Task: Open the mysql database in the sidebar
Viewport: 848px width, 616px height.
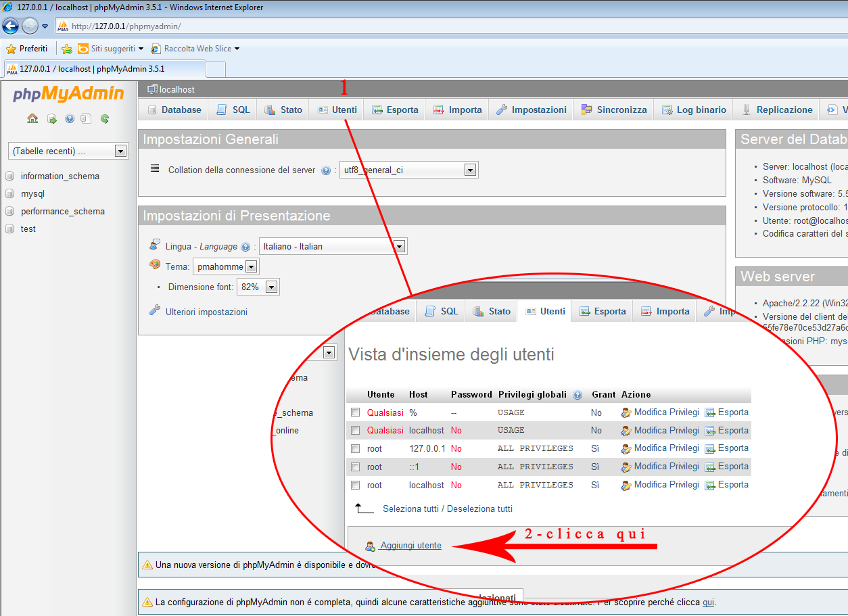Action: [32, 193]
